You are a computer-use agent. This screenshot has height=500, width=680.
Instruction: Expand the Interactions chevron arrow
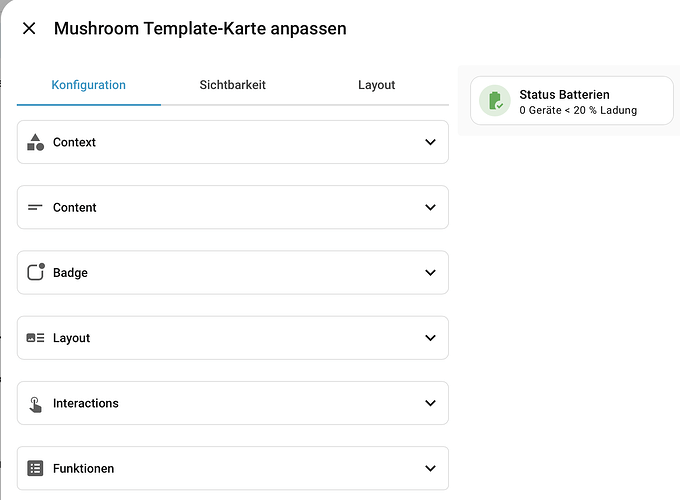430,403
